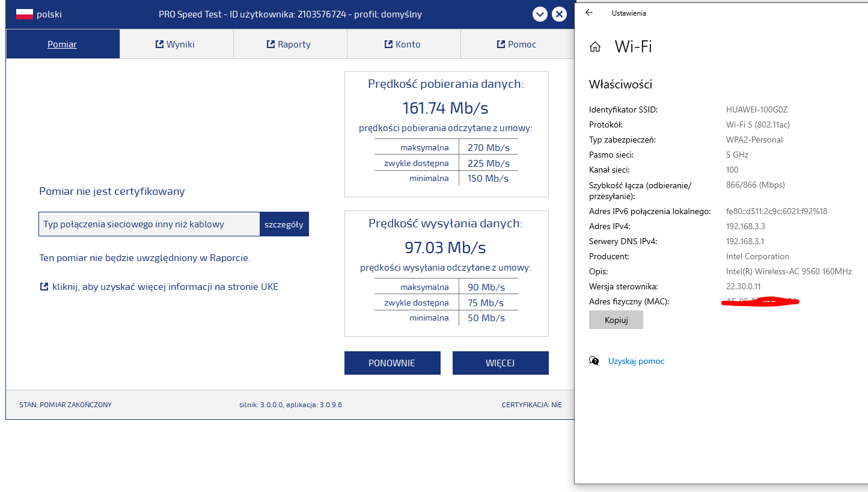Open the Uzyskaj pomoc help link
The height and width of the screenshot is (492, 868).
click(637, 361)
